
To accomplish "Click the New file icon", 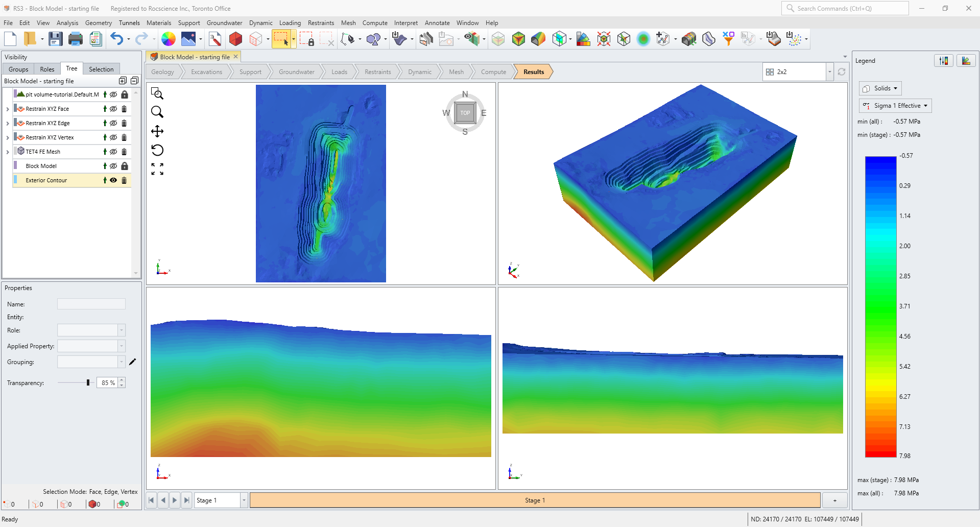I will point(10,39).
